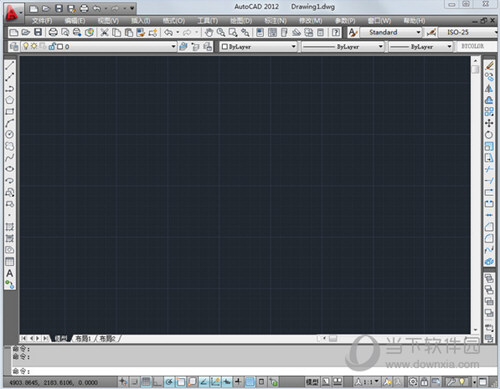Image resolution: width=500 pixels, height=389 pixels.
Task: Toggle Grid Display in status bar
Action: (x=146, y=382)
